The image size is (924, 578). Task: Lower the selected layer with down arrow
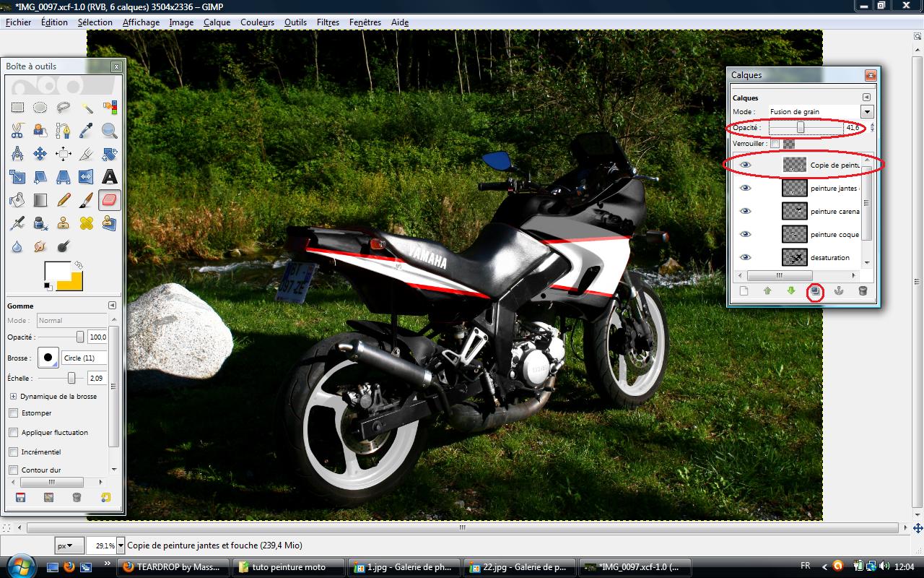click(x=791, y=291)
